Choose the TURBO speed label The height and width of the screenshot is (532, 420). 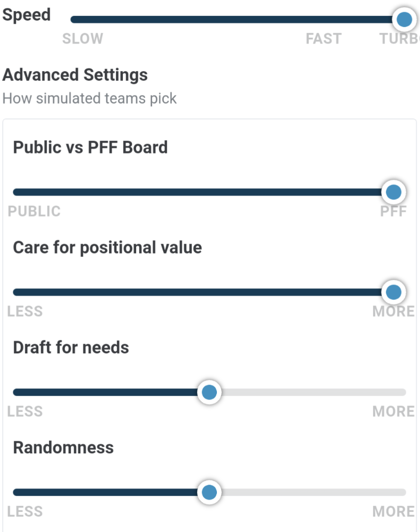point(399,39)
